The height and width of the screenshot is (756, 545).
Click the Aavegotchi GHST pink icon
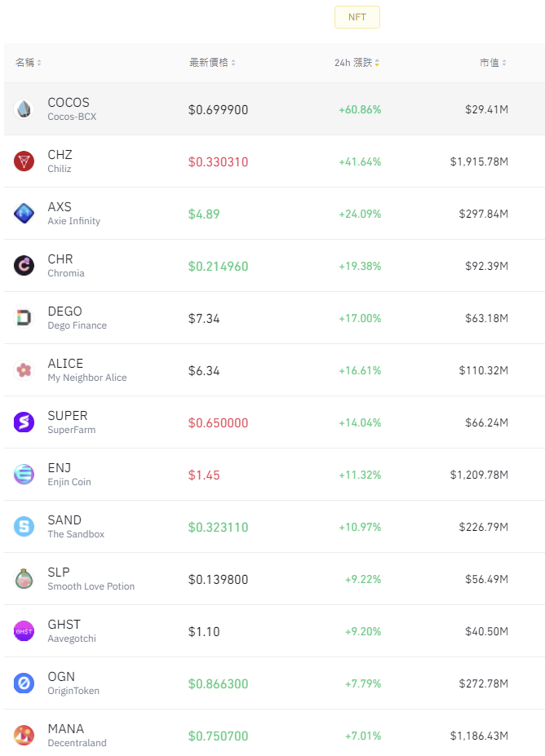tap(24, 631)
